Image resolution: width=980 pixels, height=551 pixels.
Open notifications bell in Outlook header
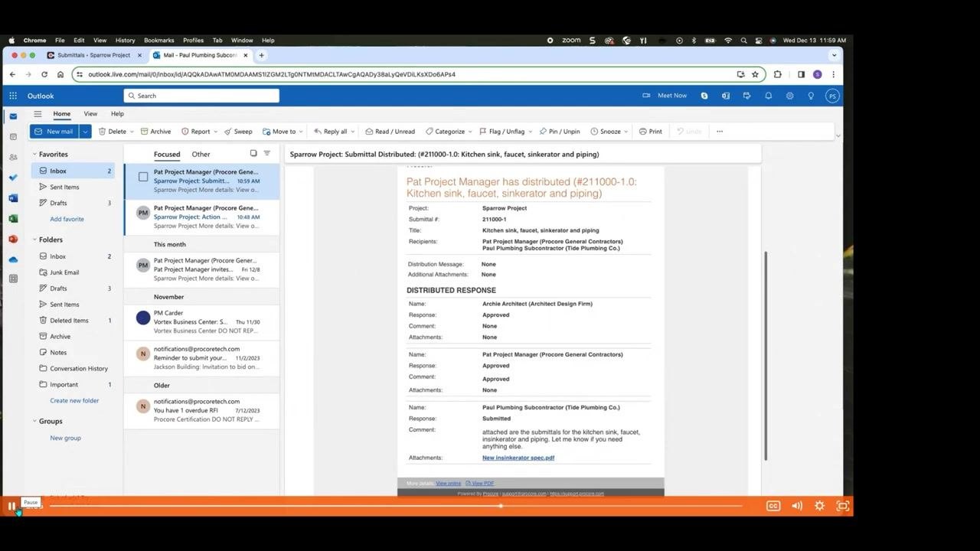pos(768,96)
